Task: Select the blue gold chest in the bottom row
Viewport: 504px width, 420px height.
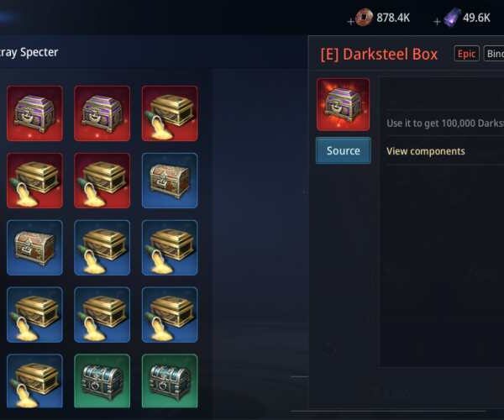Action: pos(34,381)
